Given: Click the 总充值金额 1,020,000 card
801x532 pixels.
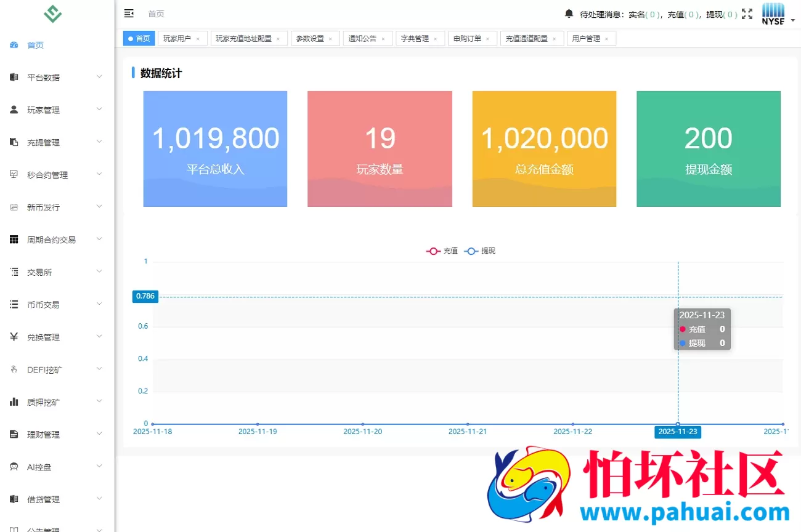Looking at the screenshot, I should tap(544, 149).
